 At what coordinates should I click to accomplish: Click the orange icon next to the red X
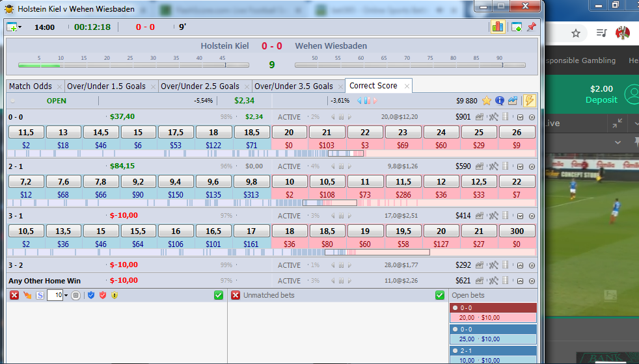pos(27,295)
